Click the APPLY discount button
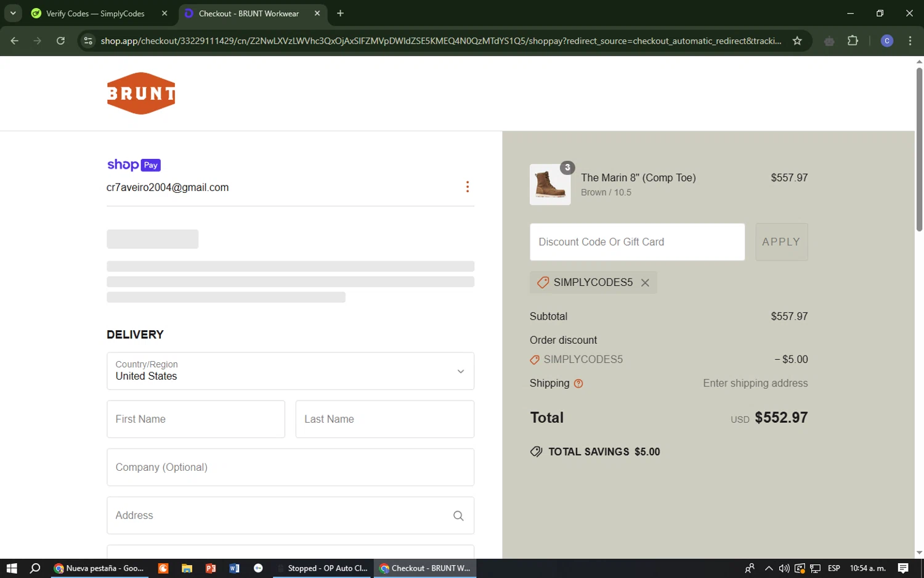 [x=782, y=242]
